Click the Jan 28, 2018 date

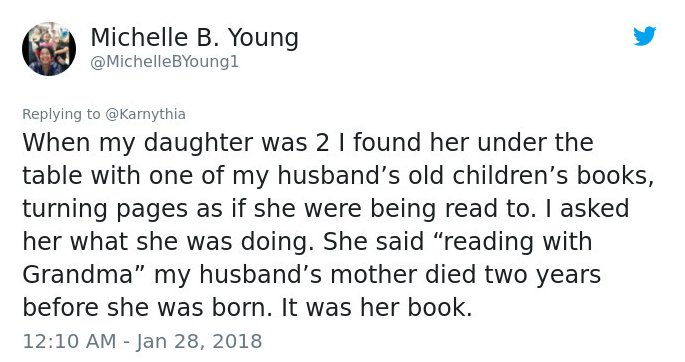coord(199,341)
